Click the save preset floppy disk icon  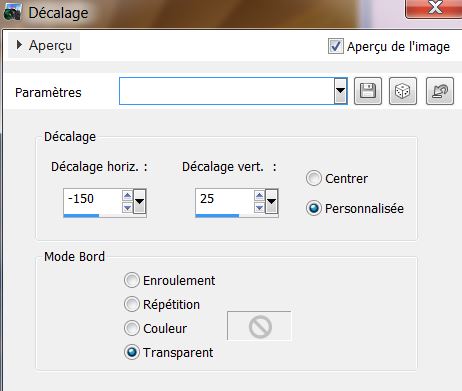click(x=368, y=91)
